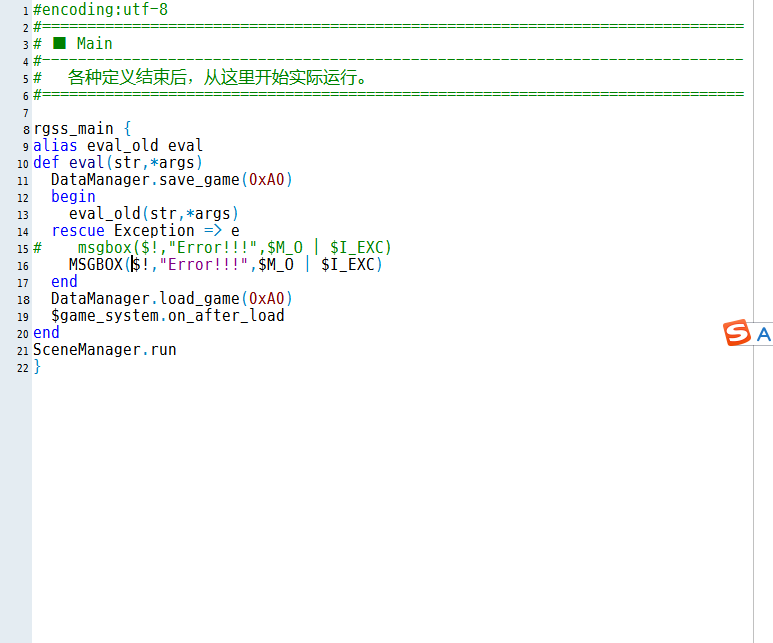
Task: Click DataManager.load_game(0xA0) call
Action: [172, 299]
